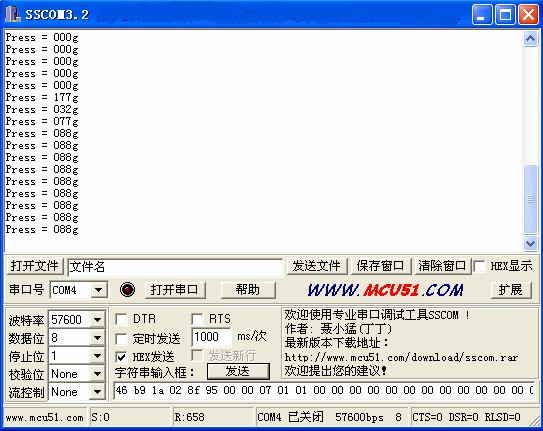Click the 作者: 聂小猛 text
543x431 pixels.
(x=338, y=329)
